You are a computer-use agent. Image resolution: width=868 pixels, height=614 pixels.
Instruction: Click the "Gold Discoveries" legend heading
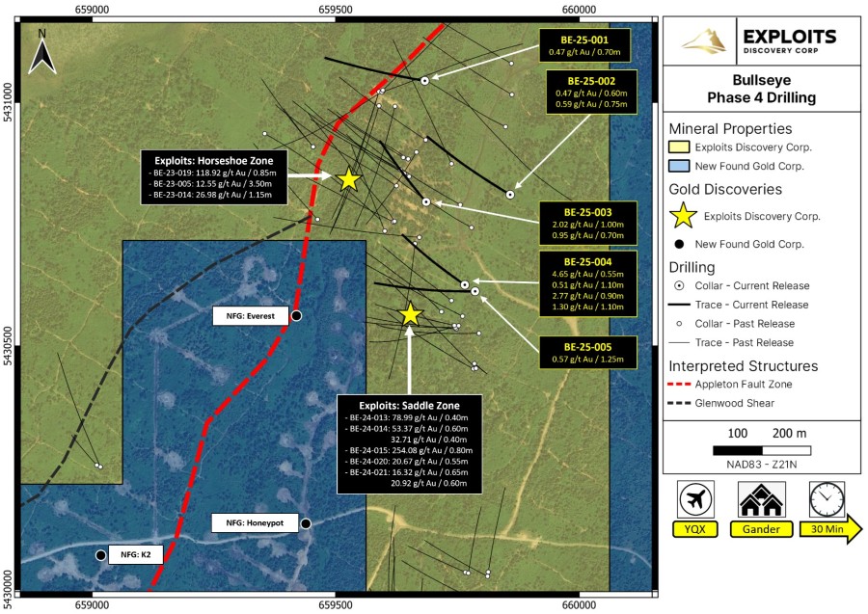click(x=725, y=189)
